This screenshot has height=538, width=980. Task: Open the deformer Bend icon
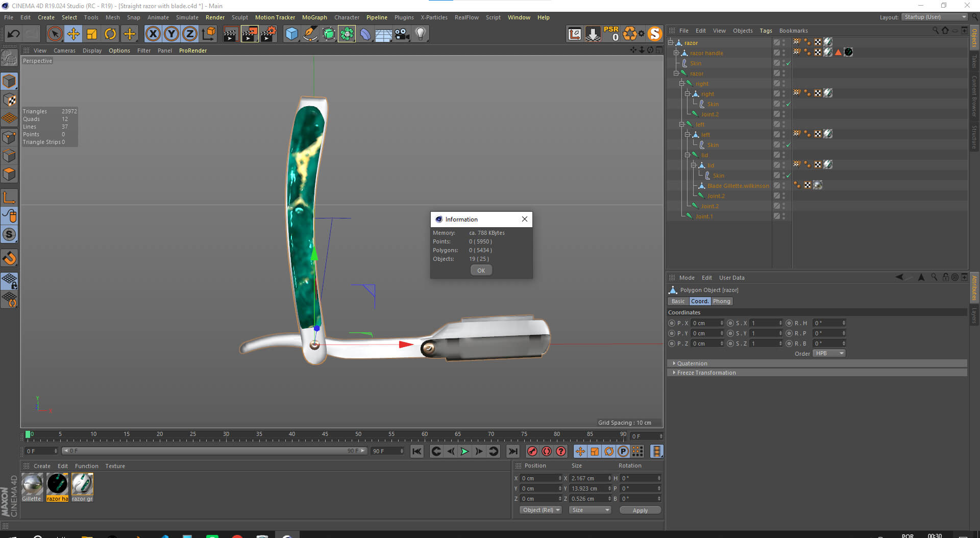coord(365,34)
